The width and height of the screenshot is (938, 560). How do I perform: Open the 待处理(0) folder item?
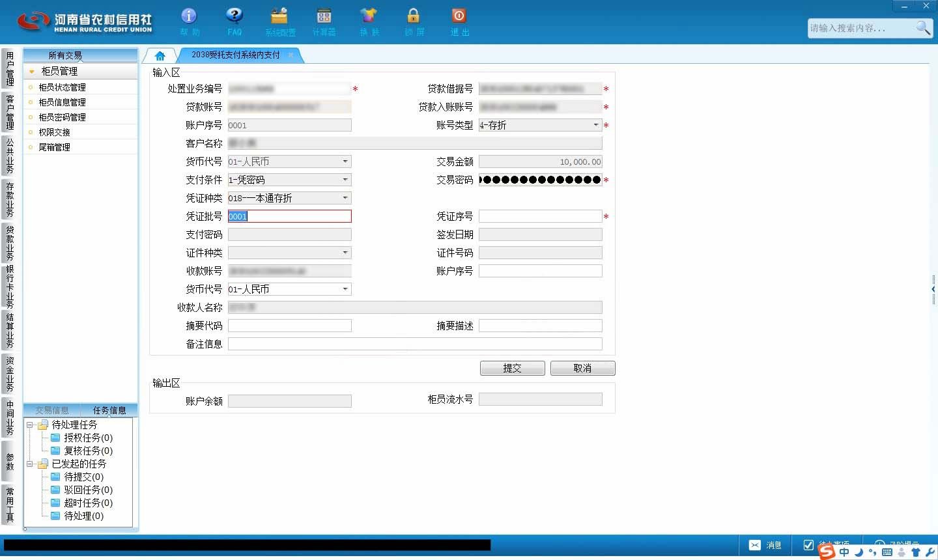coord(77,516)
